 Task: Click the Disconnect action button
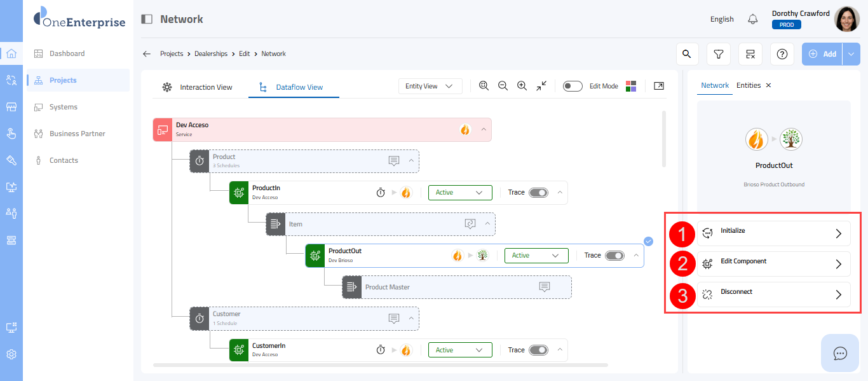click(773, 294)
